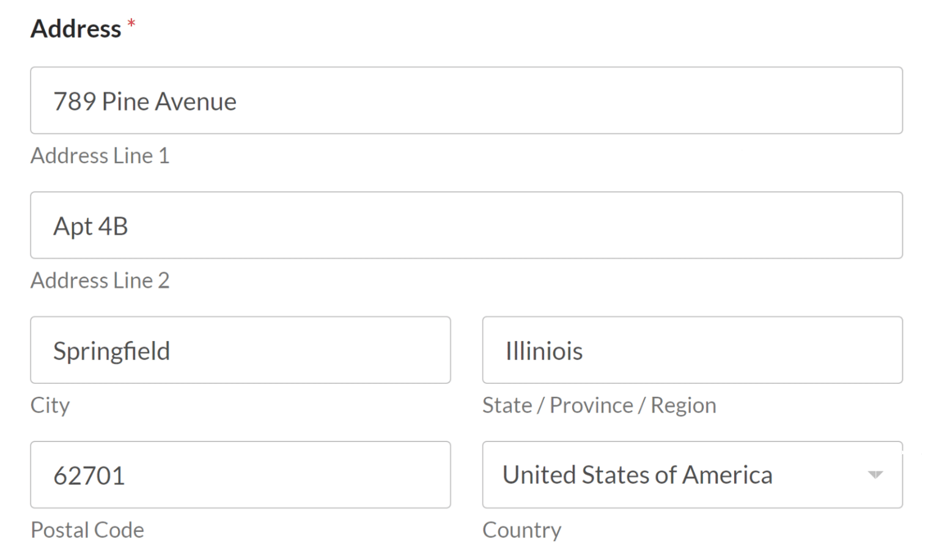Place cursor on the '62701' text
Image resolution: width=939 pixels, height=560 pixels.
coord(89,476)
